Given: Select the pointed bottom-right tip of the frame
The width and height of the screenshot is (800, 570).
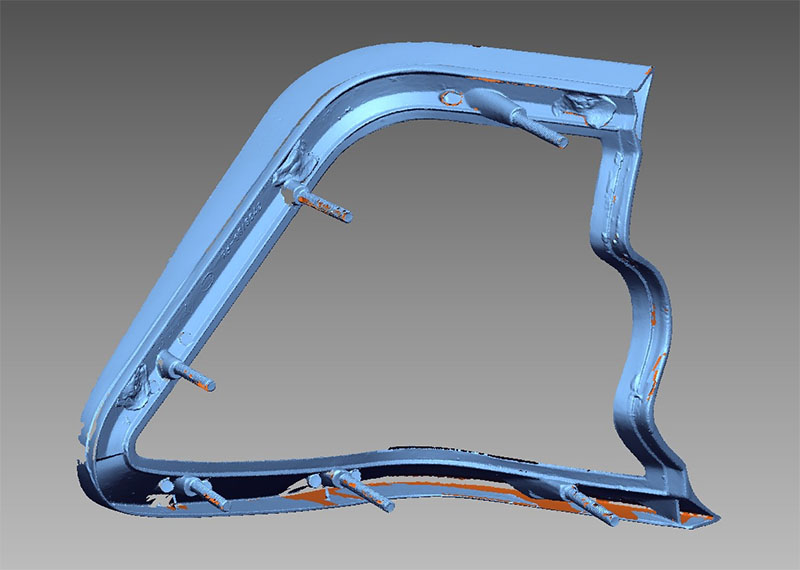Looking at the screenshot, I should pos(712,516).
